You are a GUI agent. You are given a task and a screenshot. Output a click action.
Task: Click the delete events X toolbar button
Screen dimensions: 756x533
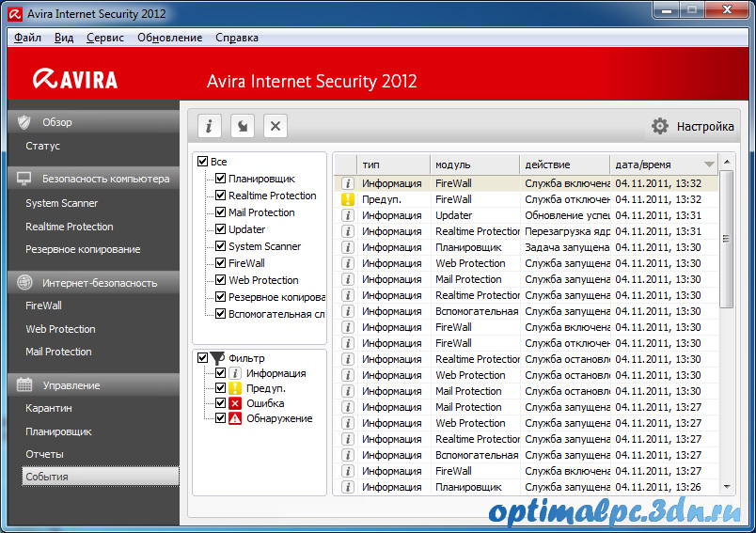click(276, 126)
